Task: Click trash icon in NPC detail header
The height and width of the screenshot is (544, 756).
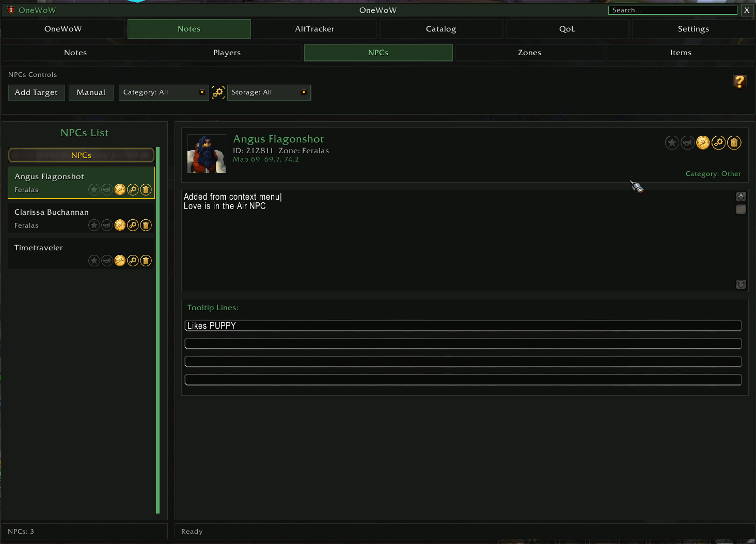Action: [734, 142]
